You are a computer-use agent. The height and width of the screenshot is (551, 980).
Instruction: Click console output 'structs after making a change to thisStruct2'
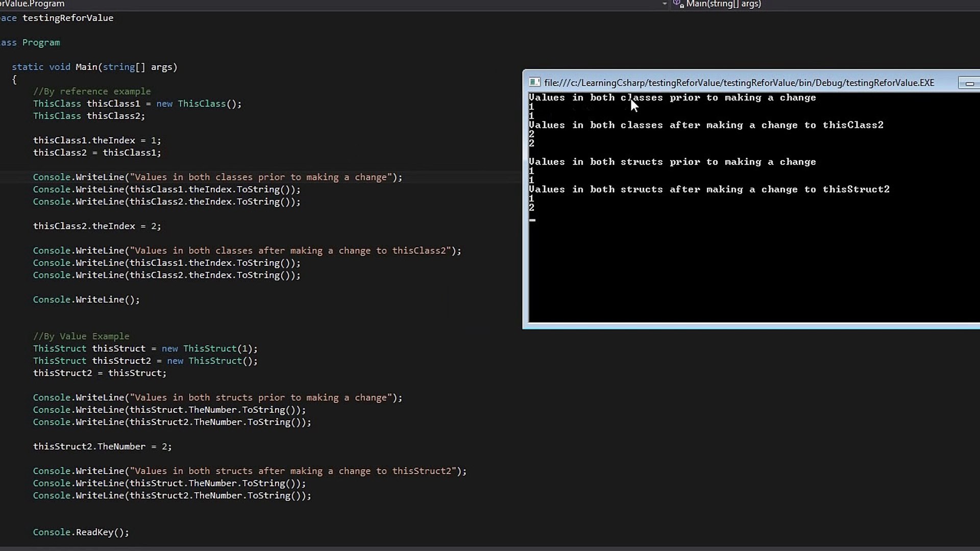(755, 189)
